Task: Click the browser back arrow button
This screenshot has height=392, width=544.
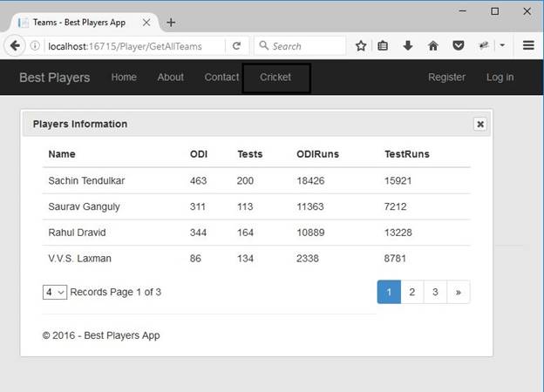Action: tap(16, 45)
